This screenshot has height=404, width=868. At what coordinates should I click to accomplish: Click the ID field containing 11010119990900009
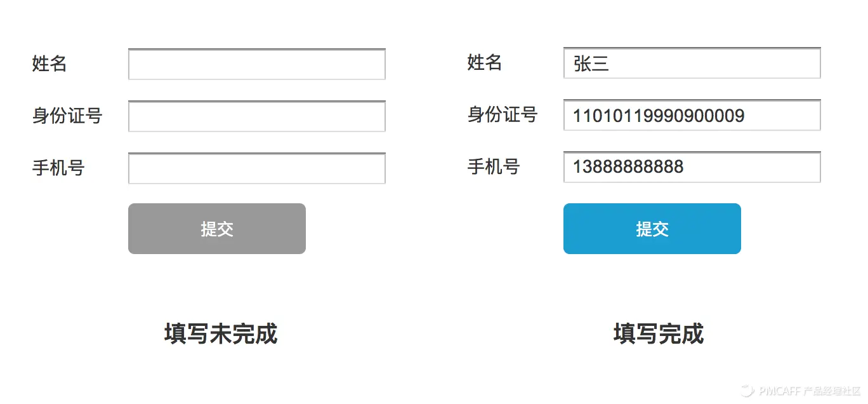coord(692,115)
